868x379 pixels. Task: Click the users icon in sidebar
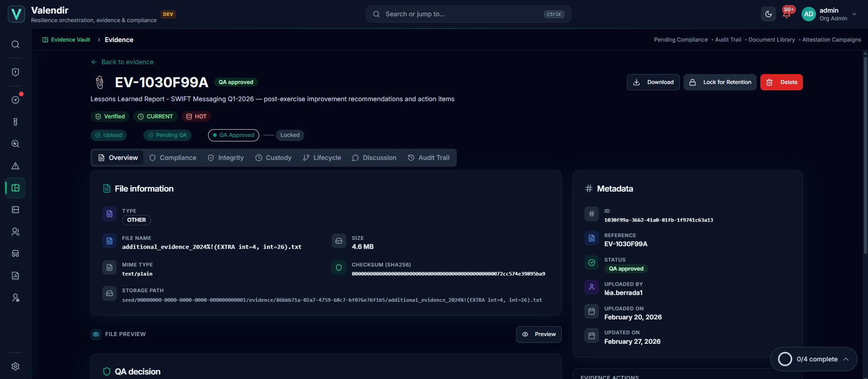(15, 232)
